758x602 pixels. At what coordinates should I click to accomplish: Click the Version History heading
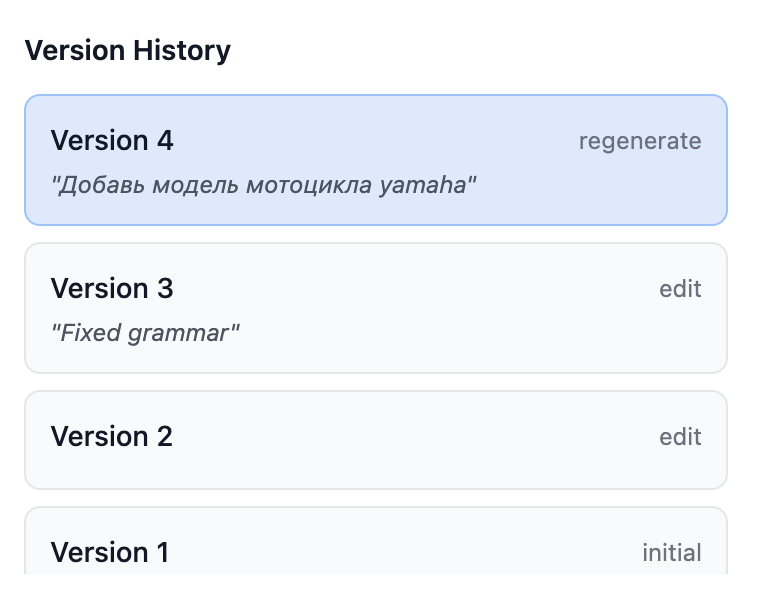point(128,50)
